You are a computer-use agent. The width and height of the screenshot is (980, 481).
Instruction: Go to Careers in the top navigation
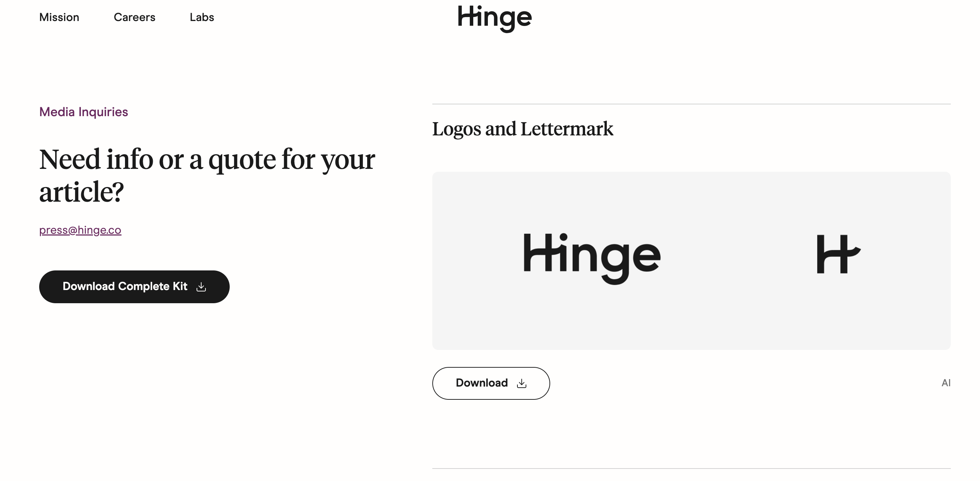(x=134, y=17)
